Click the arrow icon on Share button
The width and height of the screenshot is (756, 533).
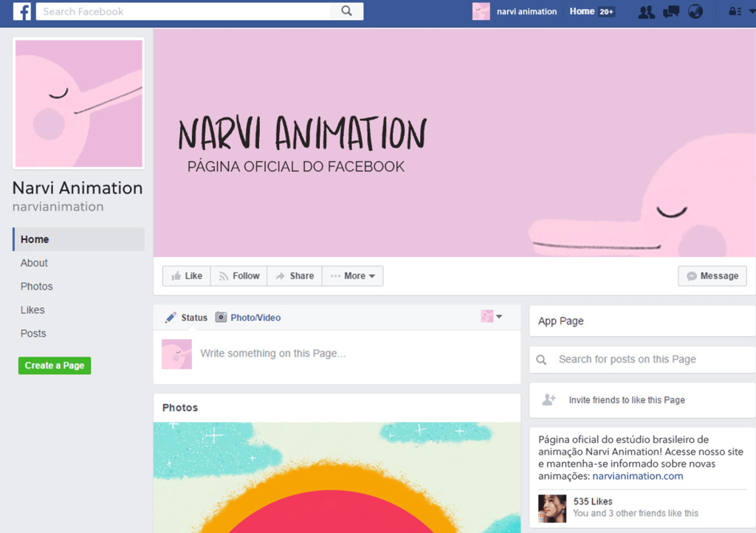point(280,276)
